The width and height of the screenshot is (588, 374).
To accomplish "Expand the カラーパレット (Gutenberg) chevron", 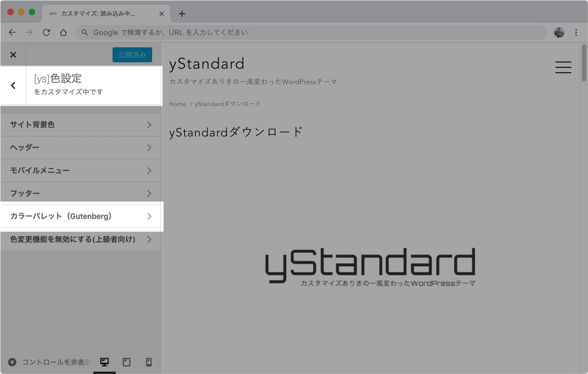I will click(149, 217).
